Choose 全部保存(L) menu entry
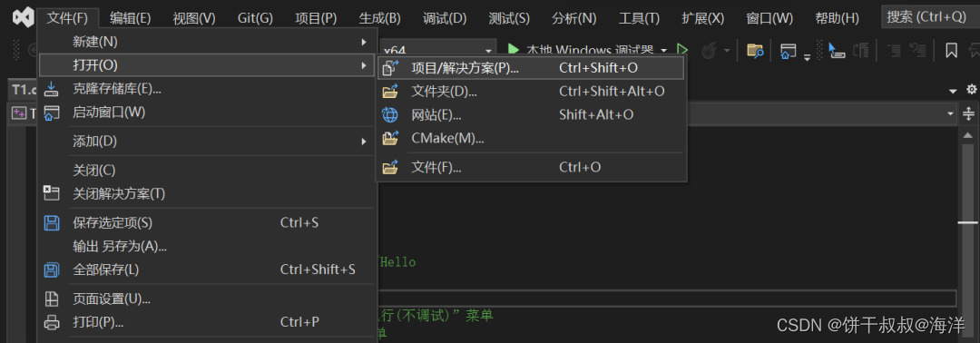Viewport: 980px width, 343px height. click(208, 269)
